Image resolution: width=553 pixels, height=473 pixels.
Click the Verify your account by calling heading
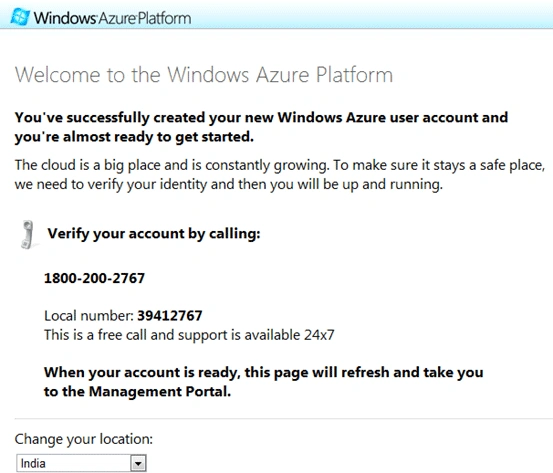pos(154,234)
